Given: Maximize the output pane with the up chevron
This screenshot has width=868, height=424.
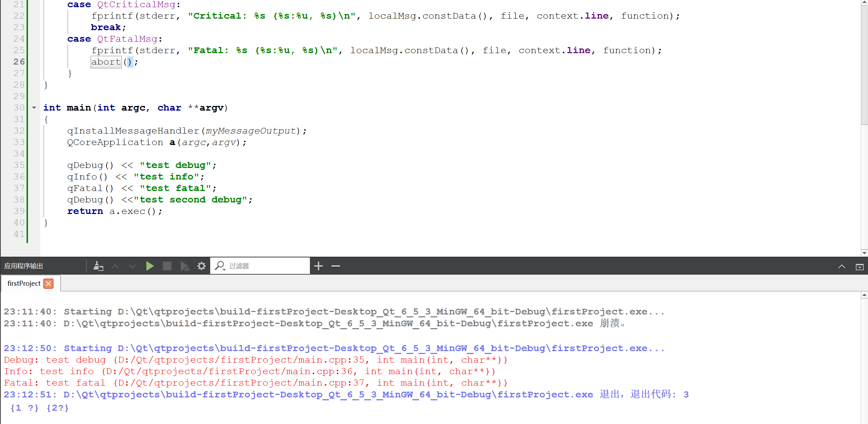Looking at the screenshot, I should pyautogui.click(x=841, y=266).
